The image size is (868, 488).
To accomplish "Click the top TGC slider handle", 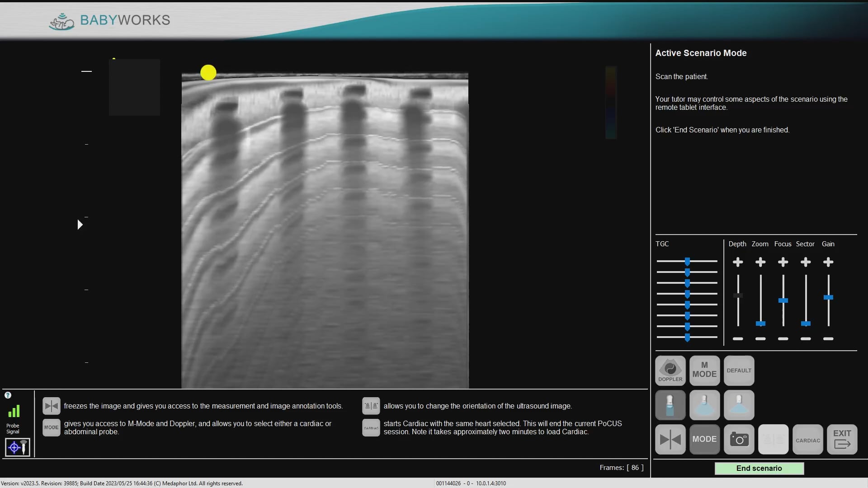I will [687, 262].
